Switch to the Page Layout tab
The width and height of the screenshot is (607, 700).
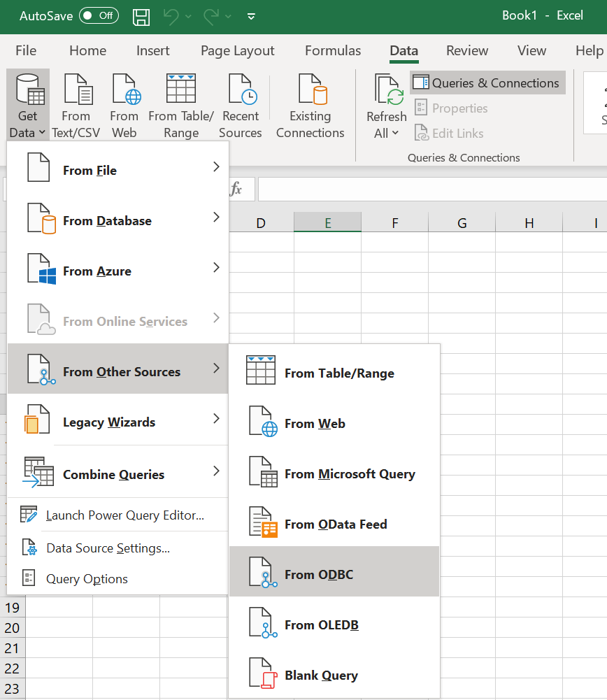coord(238,50)
